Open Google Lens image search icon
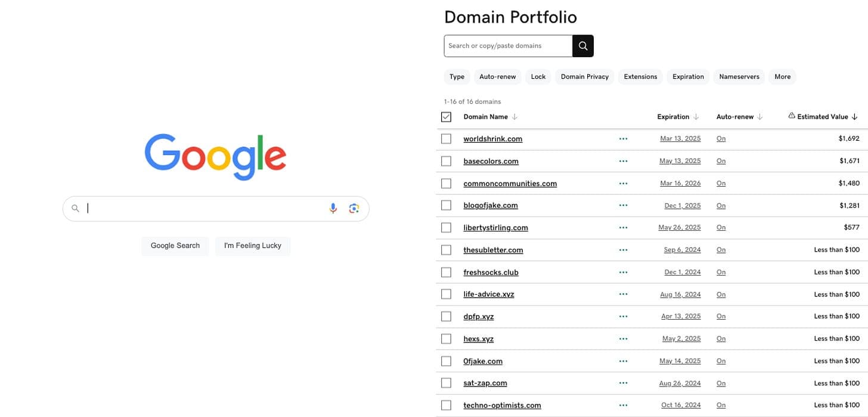 click(x=354, y=208)
